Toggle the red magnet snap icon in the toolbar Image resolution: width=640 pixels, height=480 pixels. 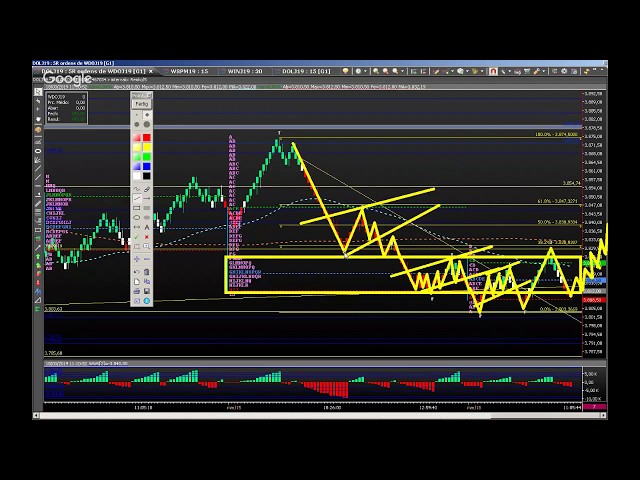pos(495,71)
